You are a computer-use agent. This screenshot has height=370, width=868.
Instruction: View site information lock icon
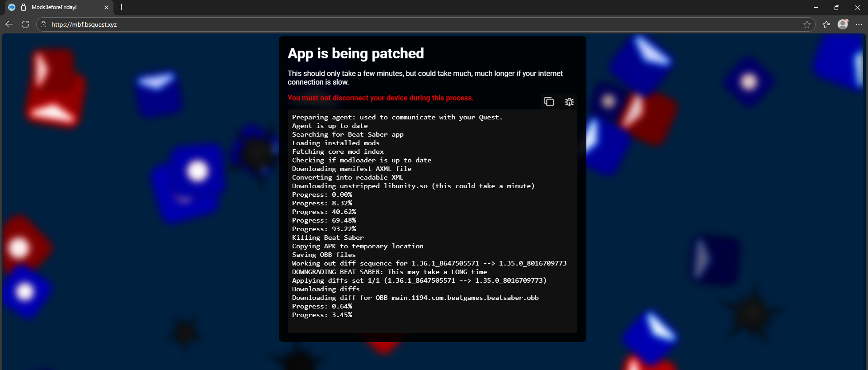point(43,24)
